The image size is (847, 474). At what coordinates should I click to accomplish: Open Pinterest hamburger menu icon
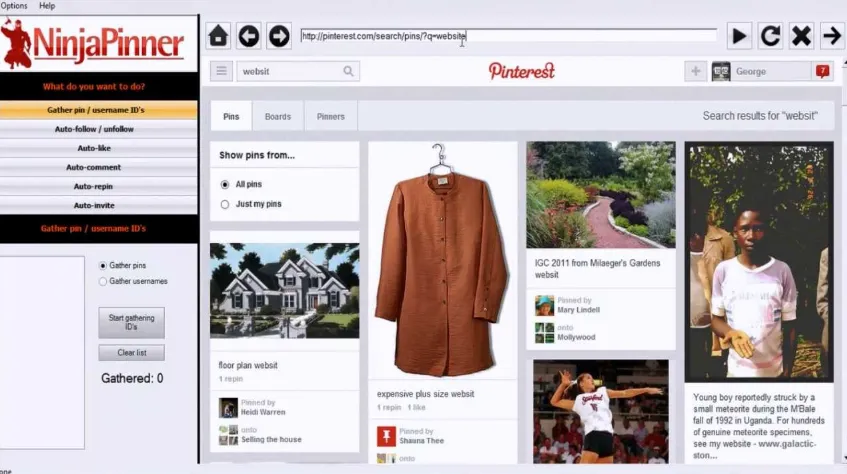221,71
